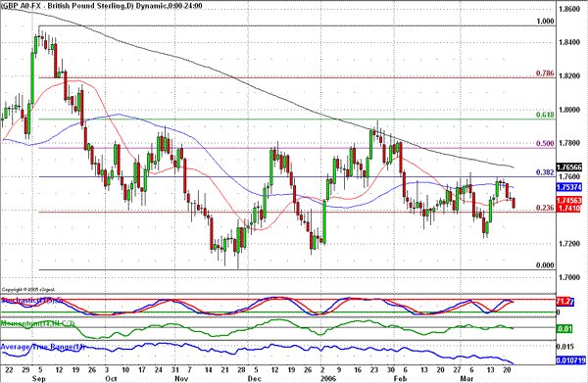Click the 1.8600 price axis value

click(x=569, y=9)
